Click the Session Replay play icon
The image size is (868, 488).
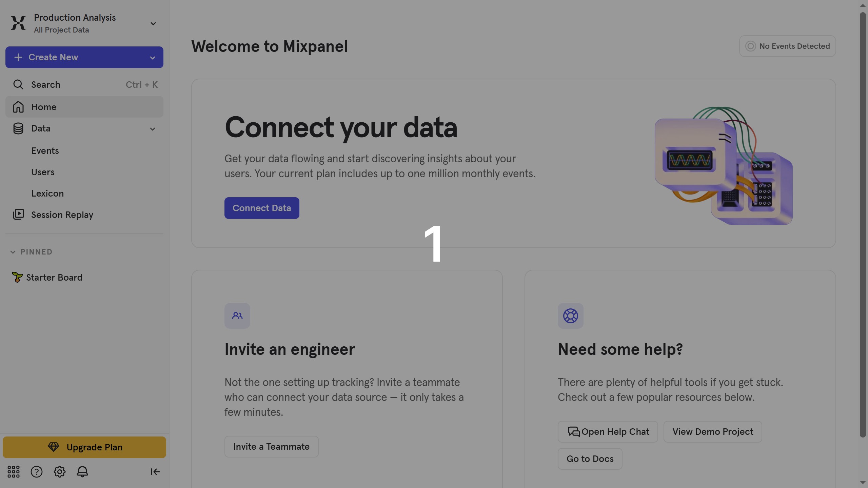coord(18,215)
